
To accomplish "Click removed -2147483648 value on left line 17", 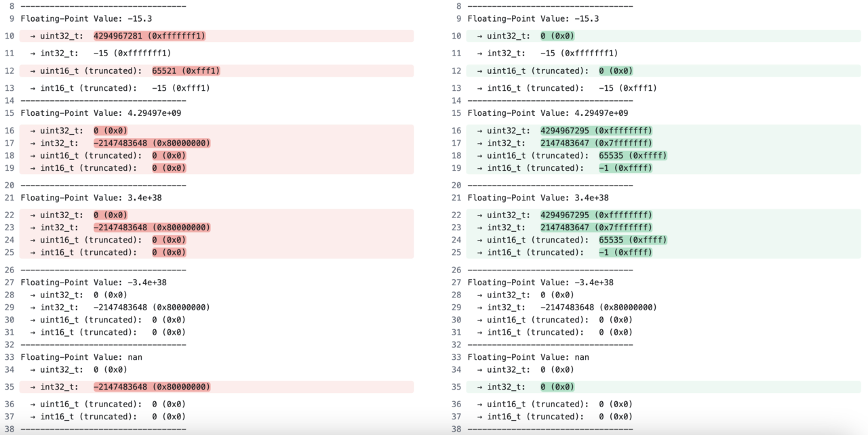I will (x=152, y=143).
